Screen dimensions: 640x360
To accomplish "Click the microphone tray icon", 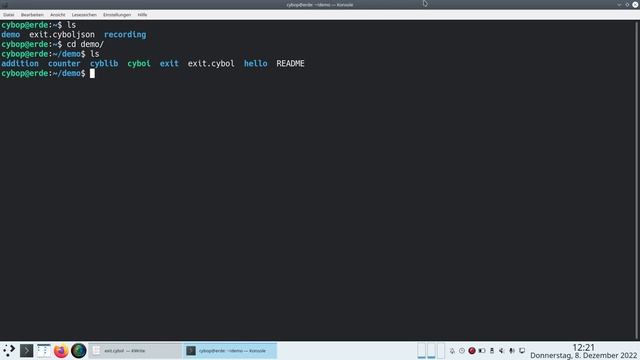I will pos(512,351).
